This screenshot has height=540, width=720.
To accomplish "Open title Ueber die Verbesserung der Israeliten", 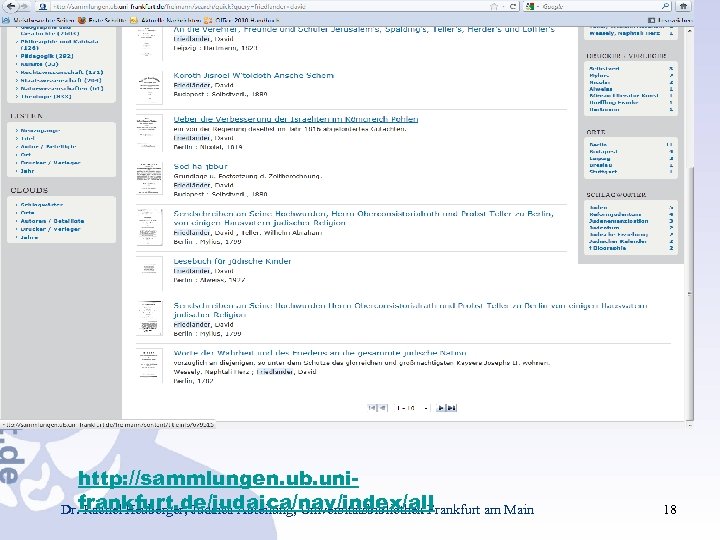I will click(296, 119).
